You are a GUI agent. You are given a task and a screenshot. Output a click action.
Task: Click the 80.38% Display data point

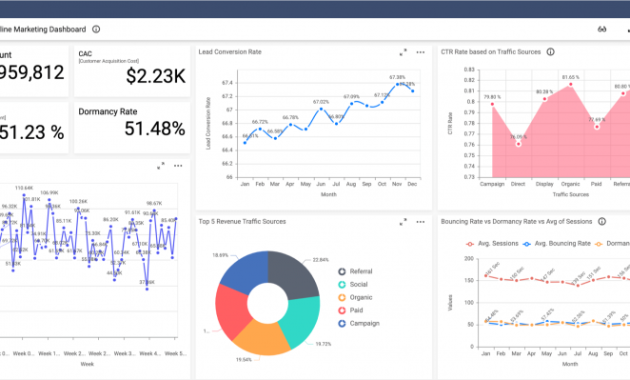pyautogui.click(x=545, y=99)
